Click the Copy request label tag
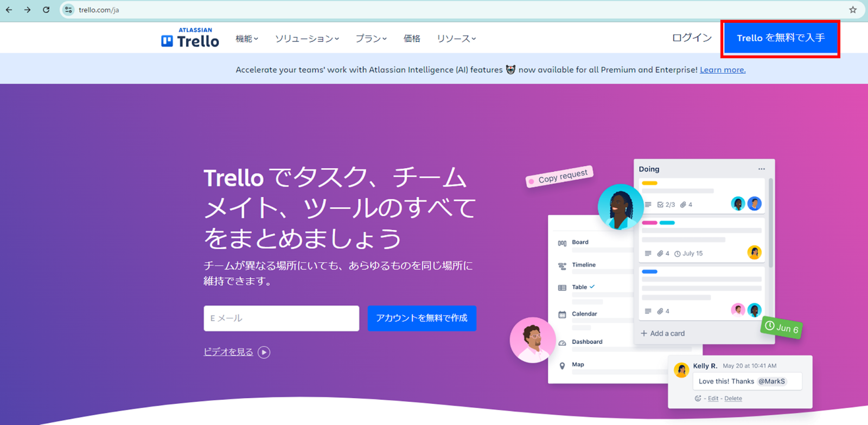This screenshot has width=868, height=425. 559,177
